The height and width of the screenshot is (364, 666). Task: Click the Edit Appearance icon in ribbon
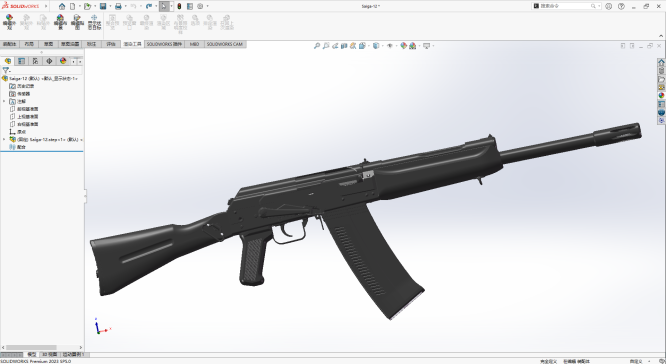tap(9, 22)
